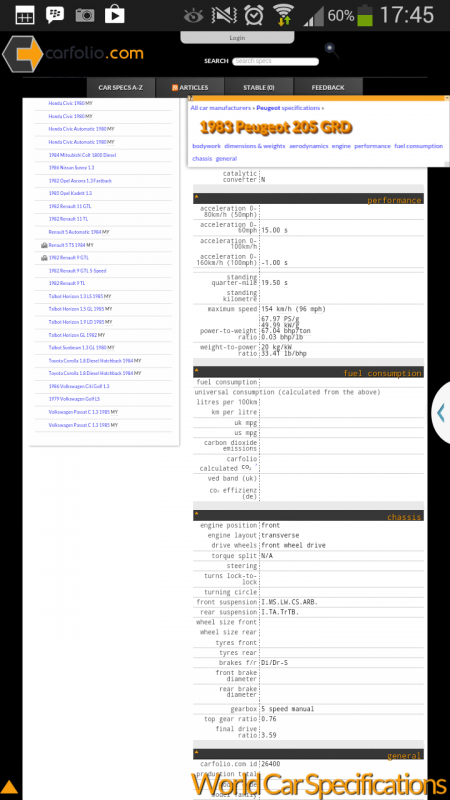Open 1984 Mitsubishi Colt 1800 Diesel link
This screenshot has width=450, height=800.
(x=83, y=155)
